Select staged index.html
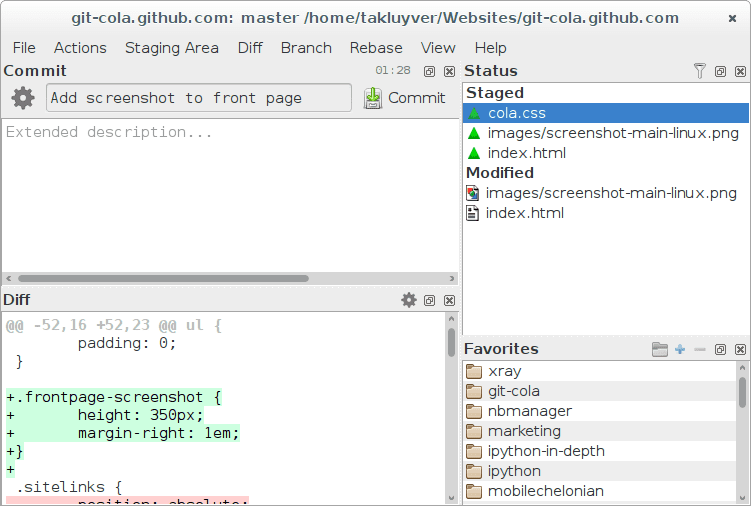 pos(605,153)
